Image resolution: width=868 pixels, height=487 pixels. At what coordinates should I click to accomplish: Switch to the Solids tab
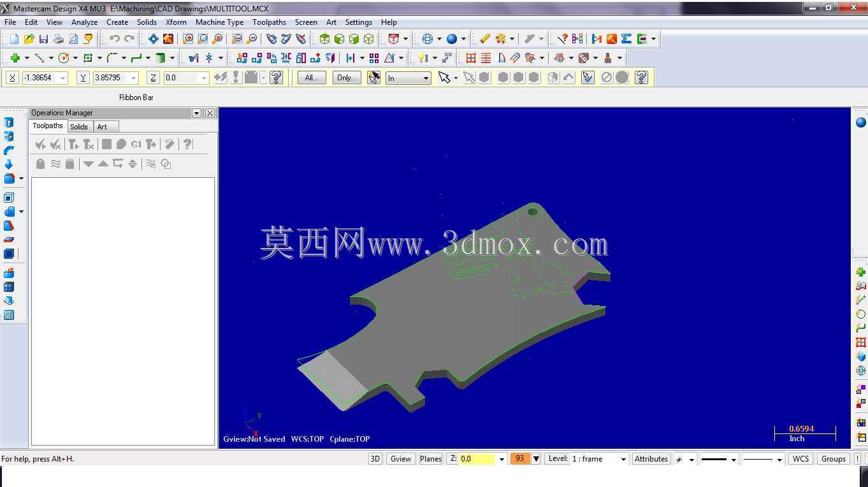click(79, 127)
